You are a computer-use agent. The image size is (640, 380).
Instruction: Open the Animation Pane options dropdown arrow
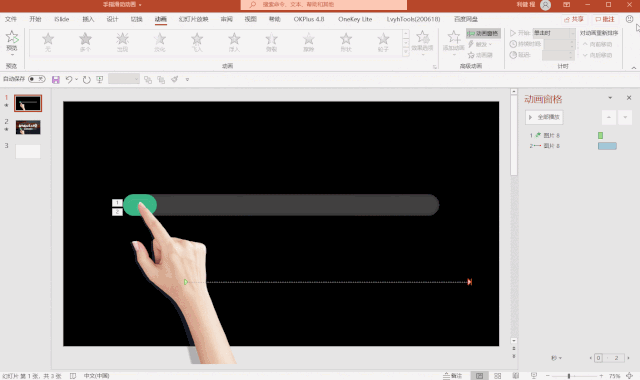click(610, 98)
